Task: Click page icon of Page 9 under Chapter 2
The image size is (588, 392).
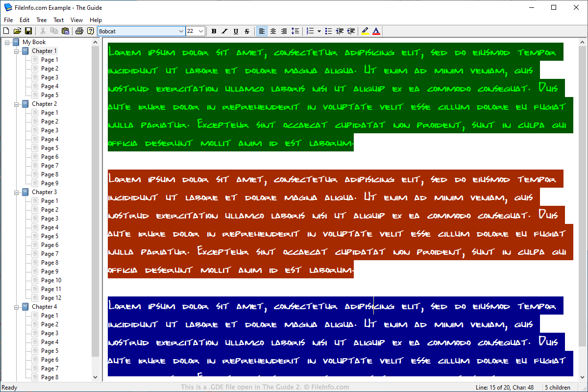Action: [x=35, y=183]
